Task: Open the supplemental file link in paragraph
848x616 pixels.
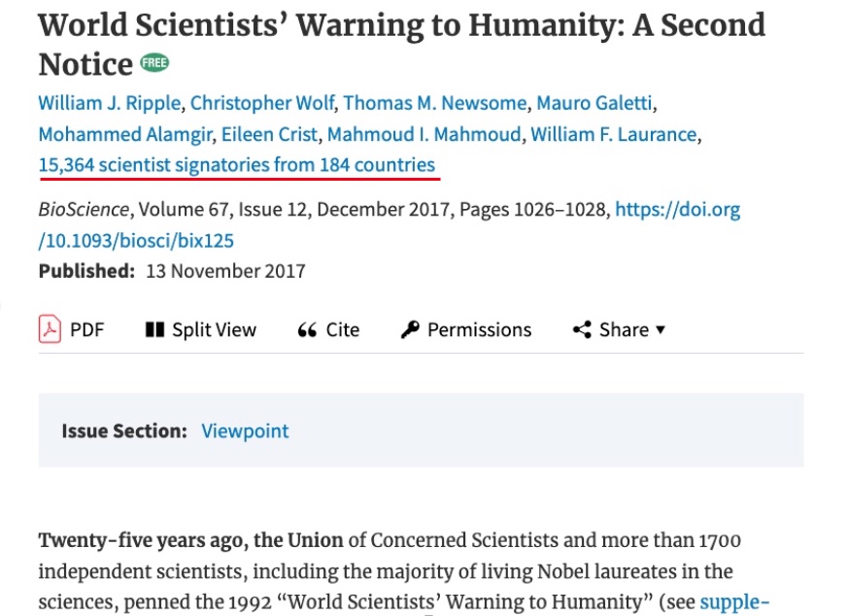Action: point(734,602)
